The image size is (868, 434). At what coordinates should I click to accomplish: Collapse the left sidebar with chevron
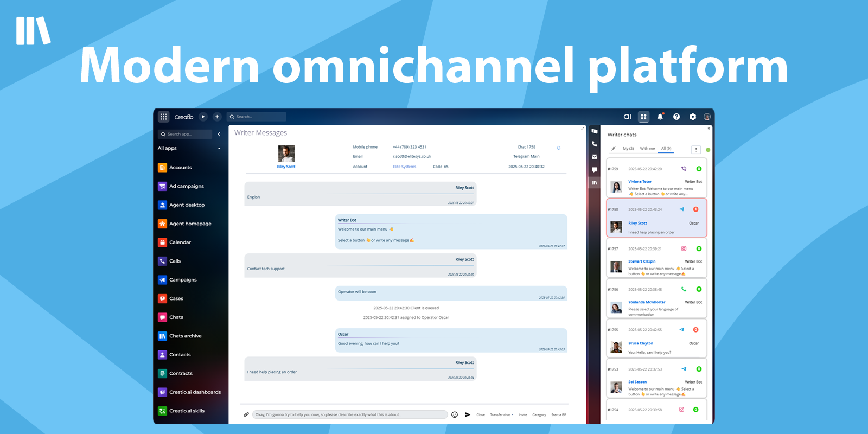pos(219,134)
